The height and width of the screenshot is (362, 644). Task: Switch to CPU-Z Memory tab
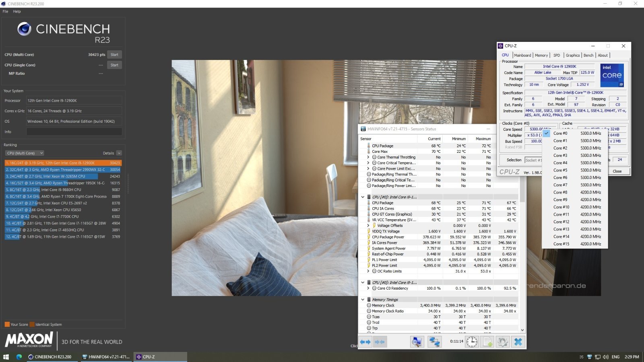pyautogui.click(x=541, y=55)
